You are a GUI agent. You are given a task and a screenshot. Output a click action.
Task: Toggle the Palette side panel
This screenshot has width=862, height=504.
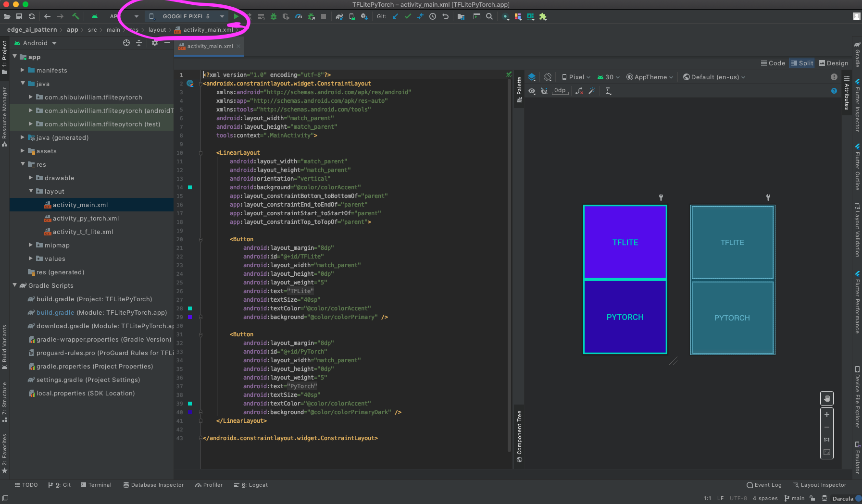519,89
